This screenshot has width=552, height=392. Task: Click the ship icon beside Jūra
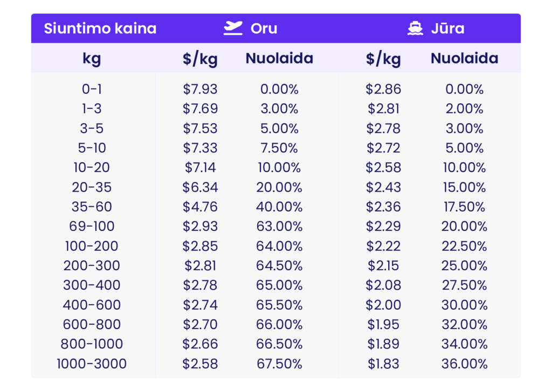pos(415,28)
